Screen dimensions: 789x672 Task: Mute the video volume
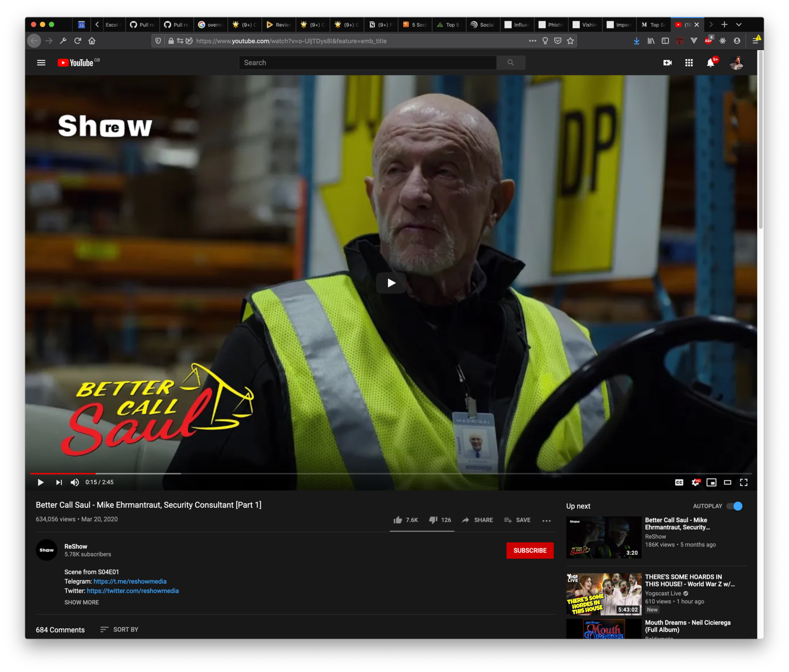[x=75, y=482]
